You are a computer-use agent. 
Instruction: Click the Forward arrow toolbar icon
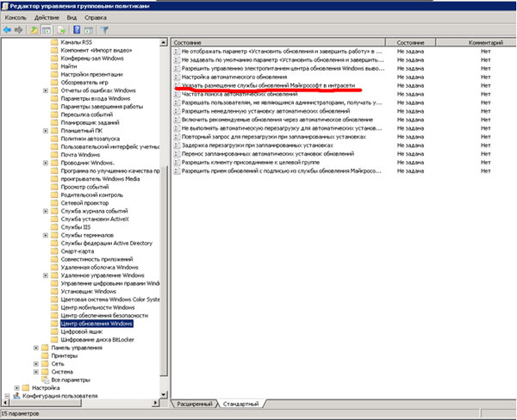[20, 29]
